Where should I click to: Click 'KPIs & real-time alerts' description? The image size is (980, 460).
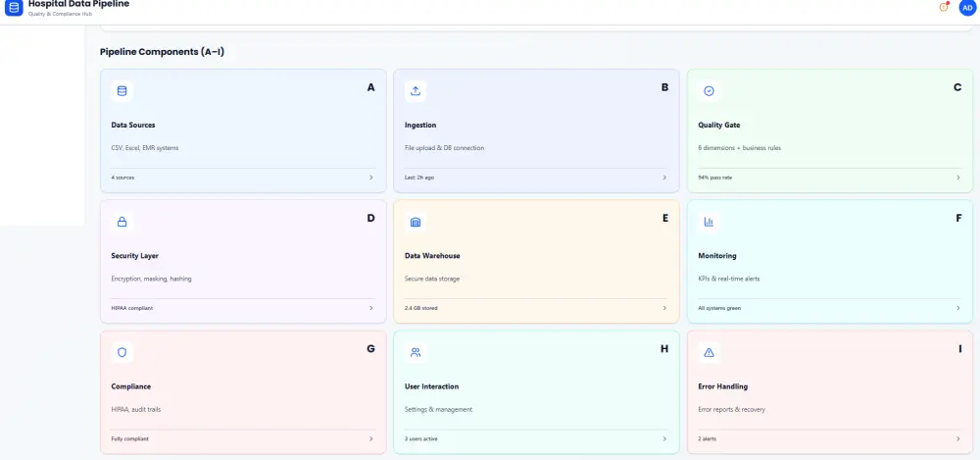(x=729, y=280)
